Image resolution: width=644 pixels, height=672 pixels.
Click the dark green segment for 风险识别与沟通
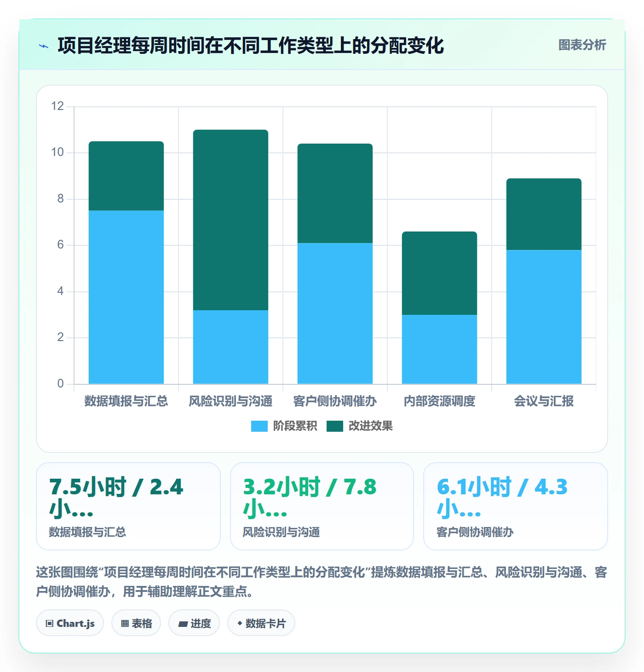230,220
